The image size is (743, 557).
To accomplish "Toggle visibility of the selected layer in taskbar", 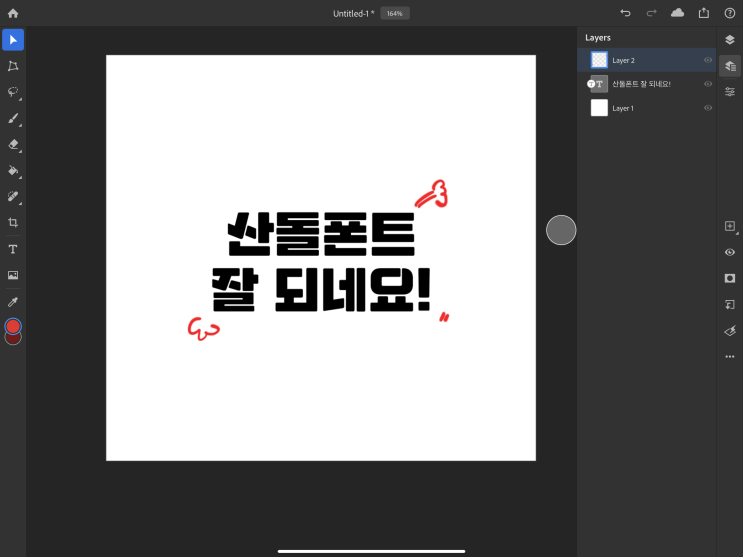I will [x=730, y=252].
